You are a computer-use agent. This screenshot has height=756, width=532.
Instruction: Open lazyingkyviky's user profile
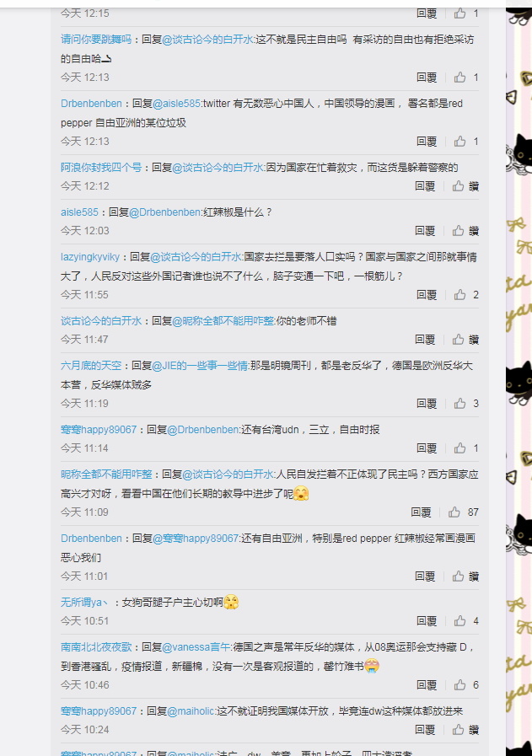90,257
